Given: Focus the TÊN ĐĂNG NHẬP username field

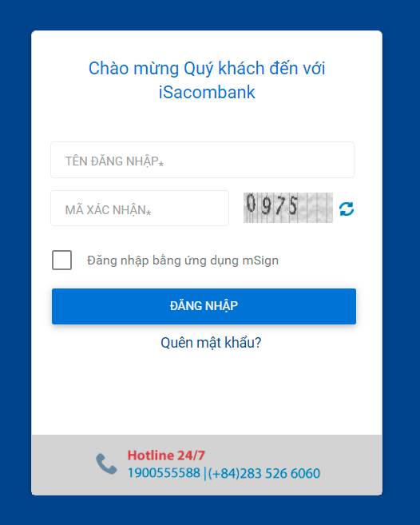Looking at the screenshot, I should pos(202,160).
